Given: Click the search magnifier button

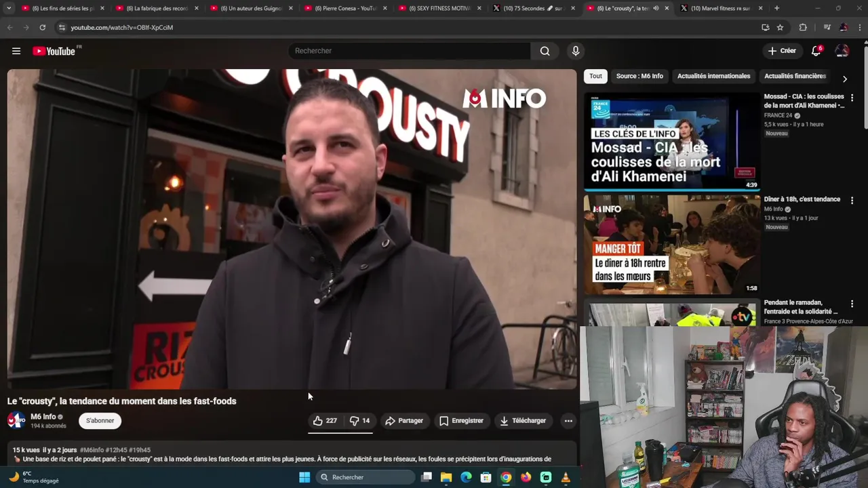Looking at the screenshot, I should coord(545,51).
